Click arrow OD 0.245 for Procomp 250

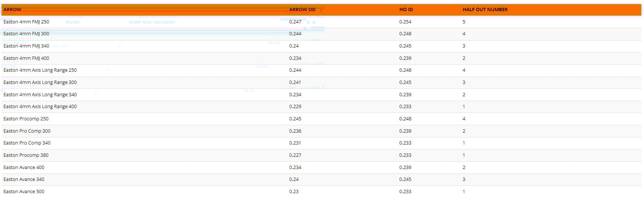(x=295, y=119)
